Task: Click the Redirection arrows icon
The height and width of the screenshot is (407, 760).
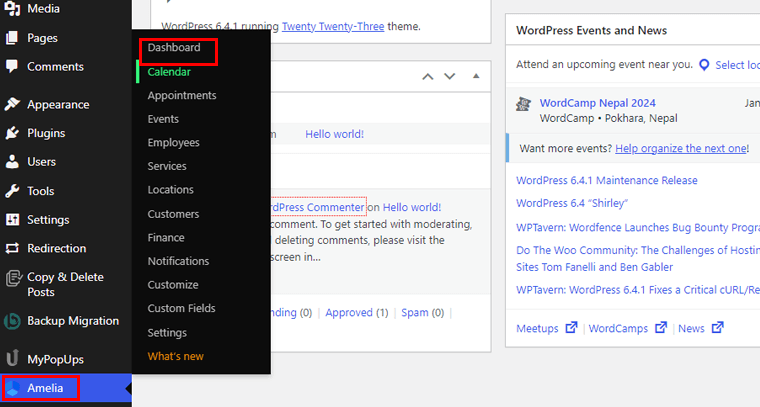Action: click(12, 248)
